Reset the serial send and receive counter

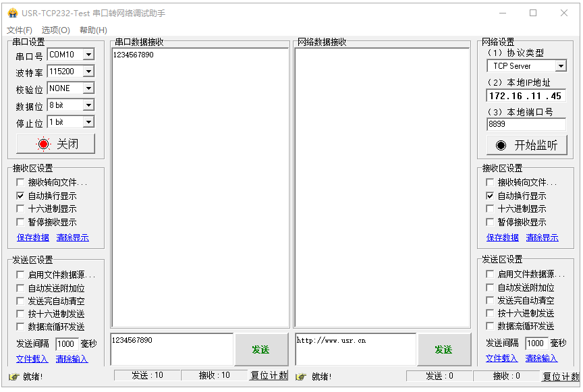tap(269, 376)
